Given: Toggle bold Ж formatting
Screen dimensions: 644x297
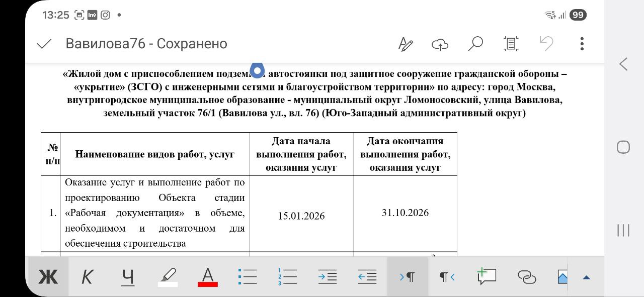Looking at the screenshot, I should coord(48,277).
